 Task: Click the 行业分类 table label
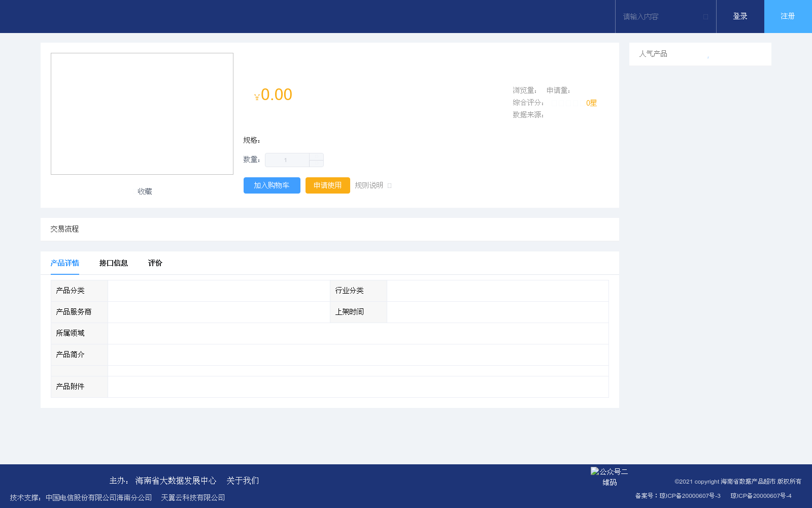349,291
